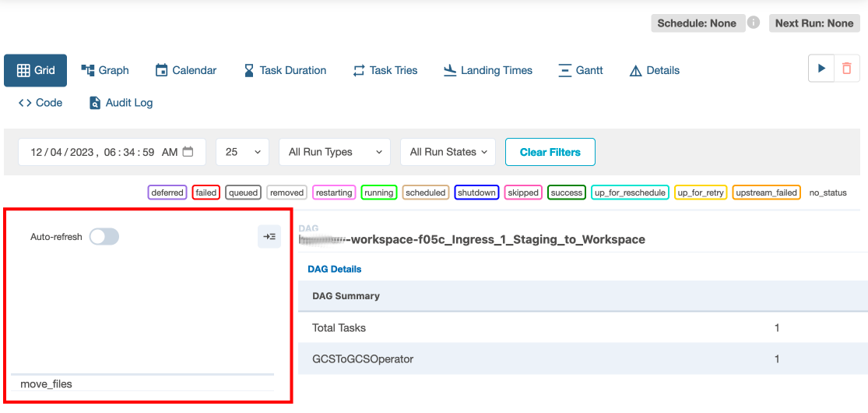Click the base date input field
868x413 pixels.
112,152
